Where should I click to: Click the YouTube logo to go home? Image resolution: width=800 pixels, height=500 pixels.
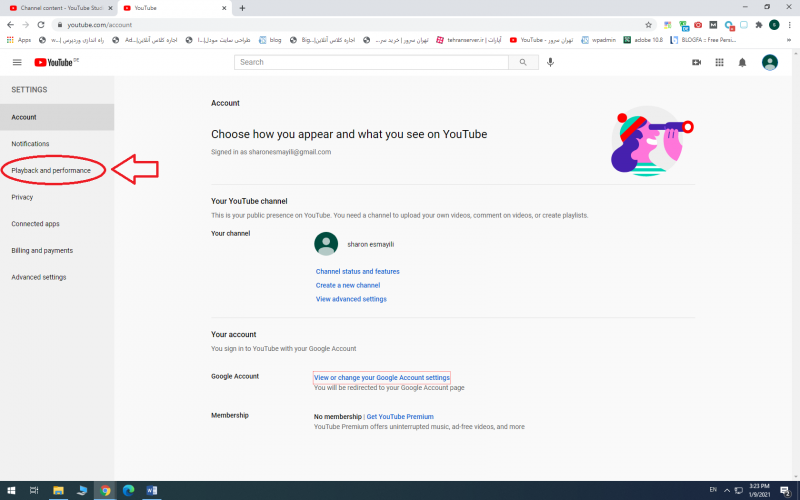pyautogui.click(x=55, y=62)
